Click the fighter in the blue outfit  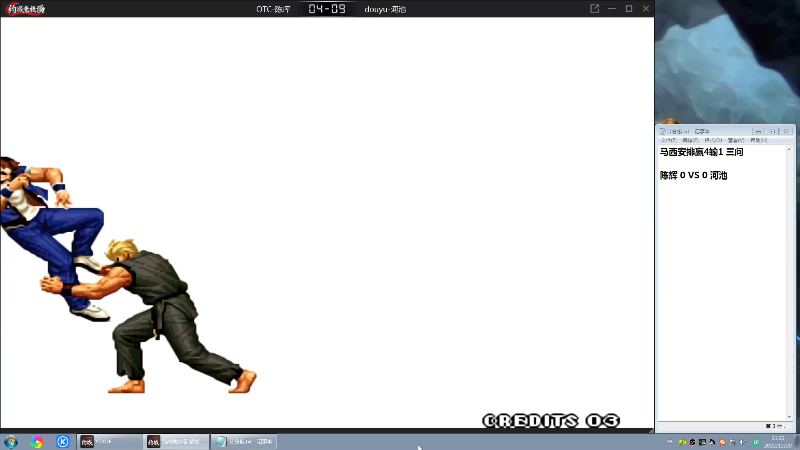(x=54, y=237)
